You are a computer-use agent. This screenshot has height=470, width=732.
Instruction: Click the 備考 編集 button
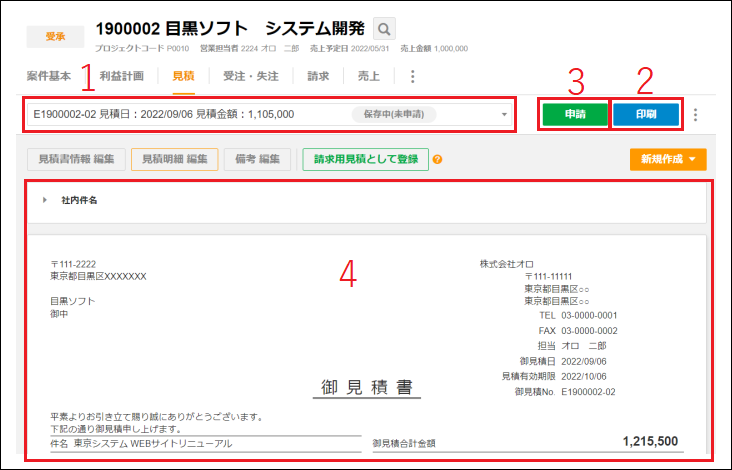259,160
